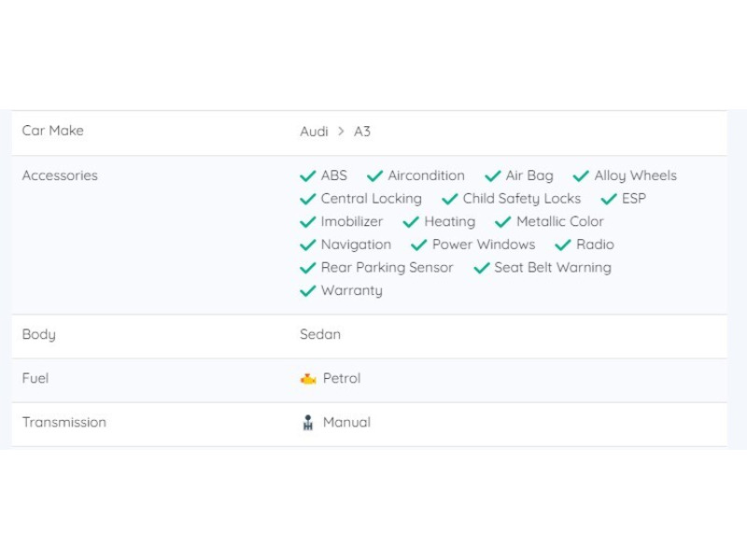Image resolution: width=747 pixels, height=560 pixels.
Task: Click the Alloy Wheels accessory text
Action: click(x=636, y=176)
